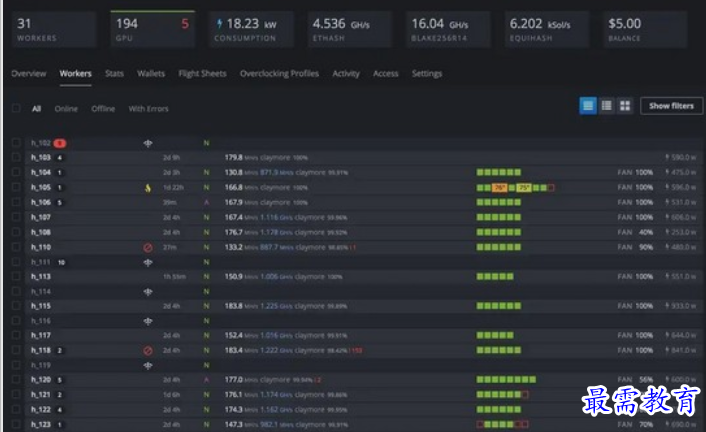The width and height of the screenshot is (706, 432).
Task: Tick checkbox for worker h_113
Action: click(x=16, y=276)
